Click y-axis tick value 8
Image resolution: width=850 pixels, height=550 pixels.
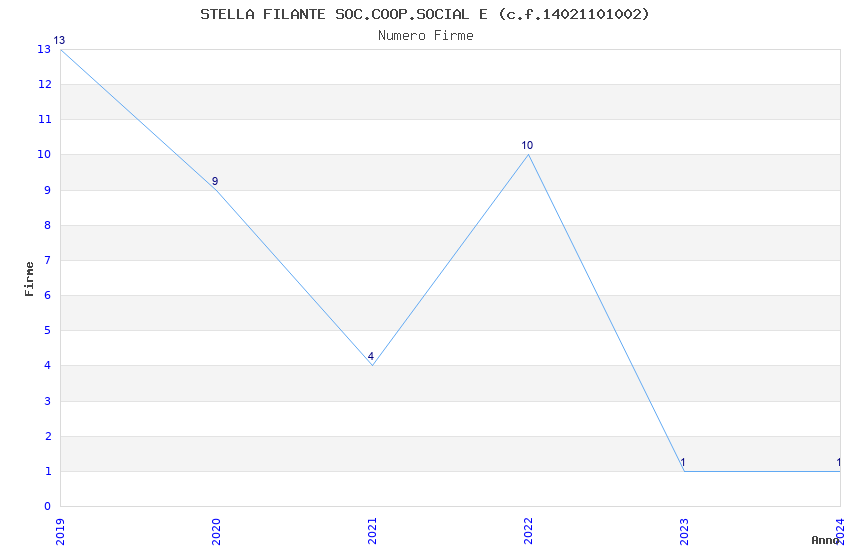coord(48,225)
